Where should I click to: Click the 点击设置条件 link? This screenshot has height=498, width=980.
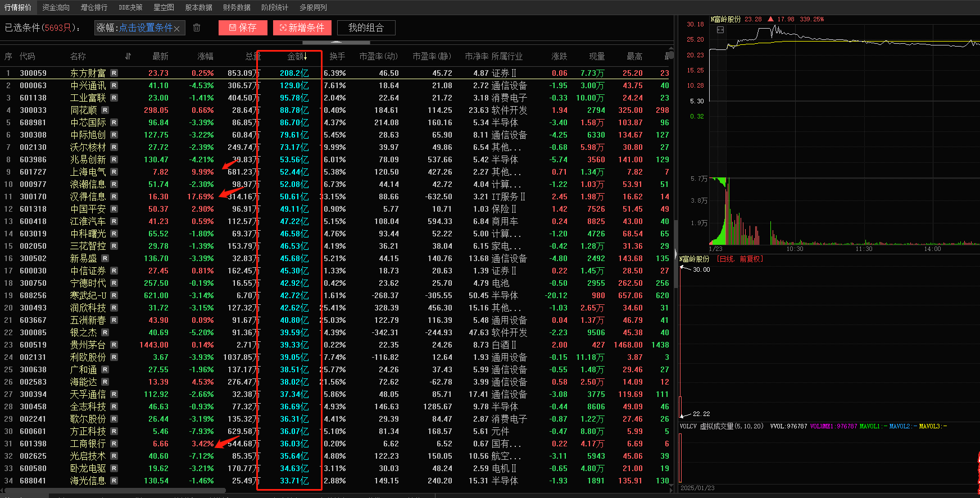click(x=146, y=28)
